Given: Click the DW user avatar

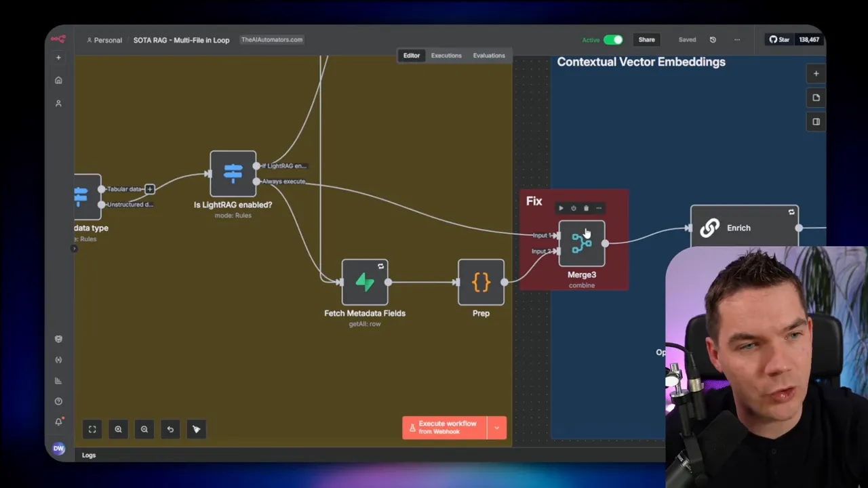Looking at the screenshot, I should click(x=58, y=448).
